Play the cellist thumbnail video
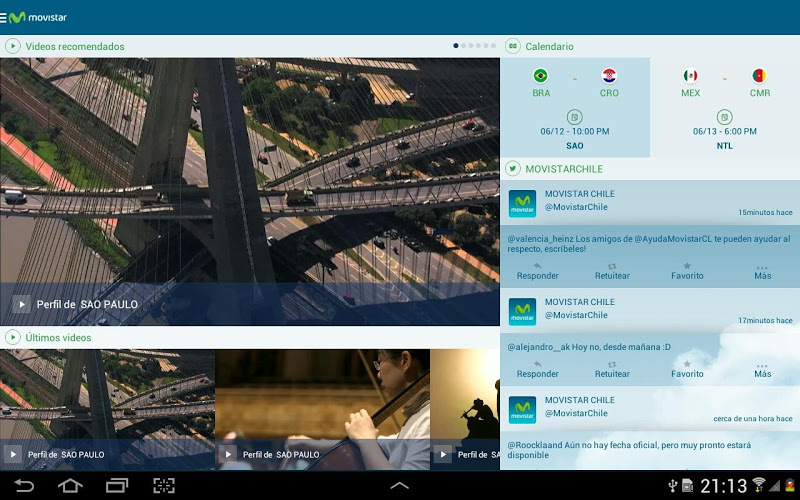This screenshot has height=500, width=800. pyautogui.click(x=228, y=454)
